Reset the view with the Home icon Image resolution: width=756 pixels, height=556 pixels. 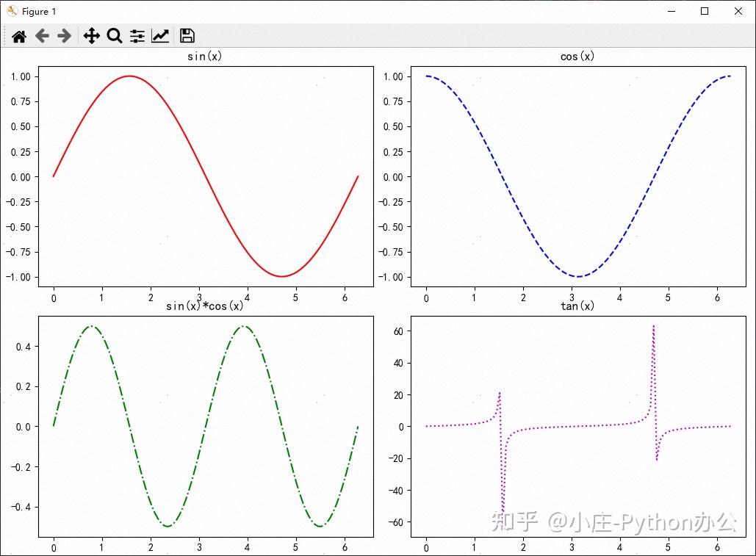tap(19, 36)
